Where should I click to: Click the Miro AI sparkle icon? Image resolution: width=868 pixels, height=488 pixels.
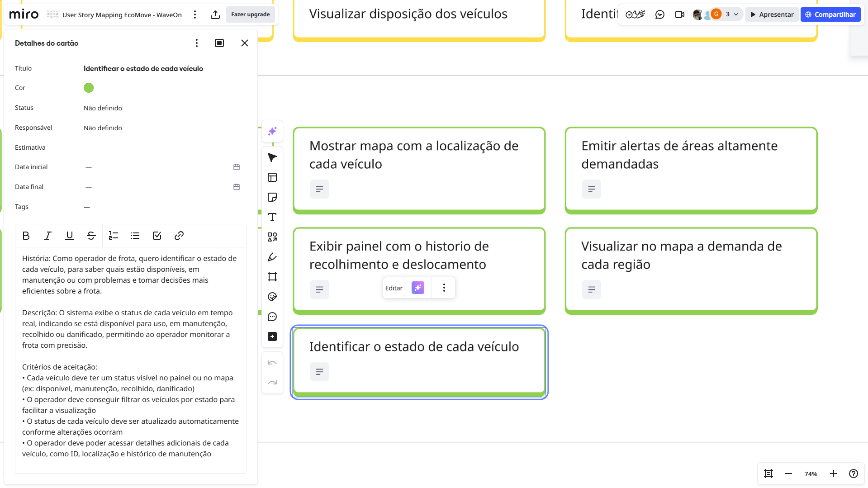[x=272, y=131]
